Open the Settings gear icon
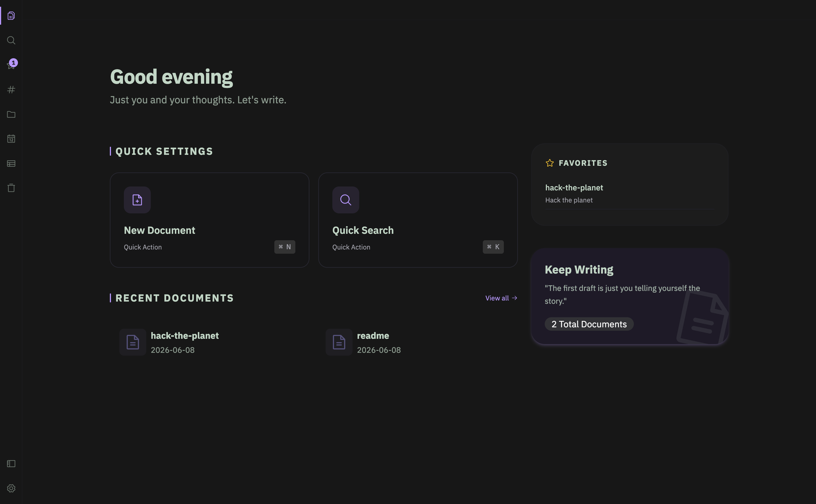The height and width of the screenshot is (504, 816). tap(11, 488)
